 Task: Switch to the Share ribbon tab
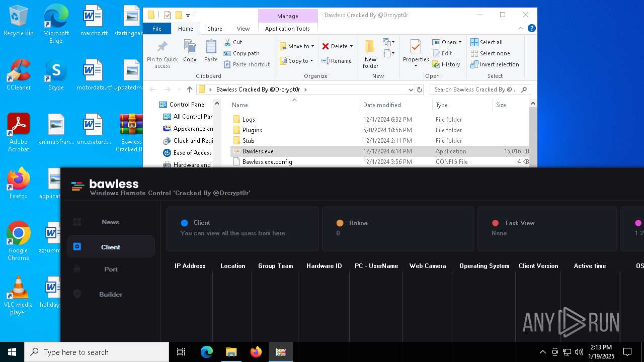(x=215, y=29)
